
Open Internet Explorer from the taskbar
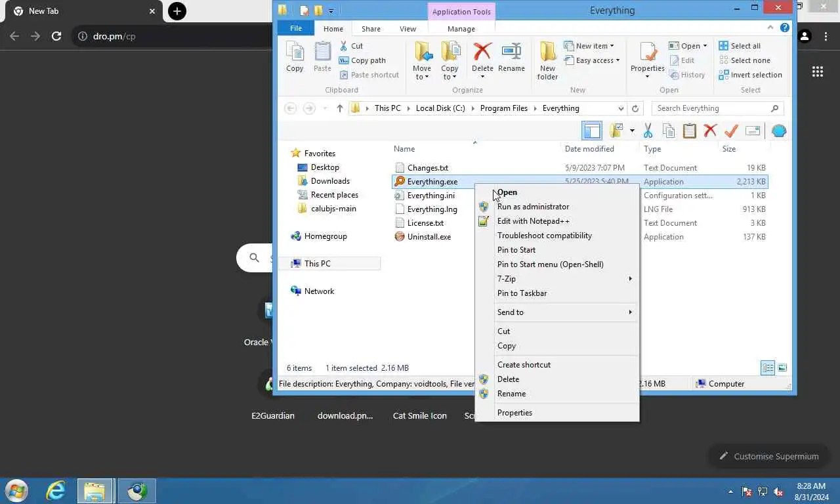pos(56,491)
